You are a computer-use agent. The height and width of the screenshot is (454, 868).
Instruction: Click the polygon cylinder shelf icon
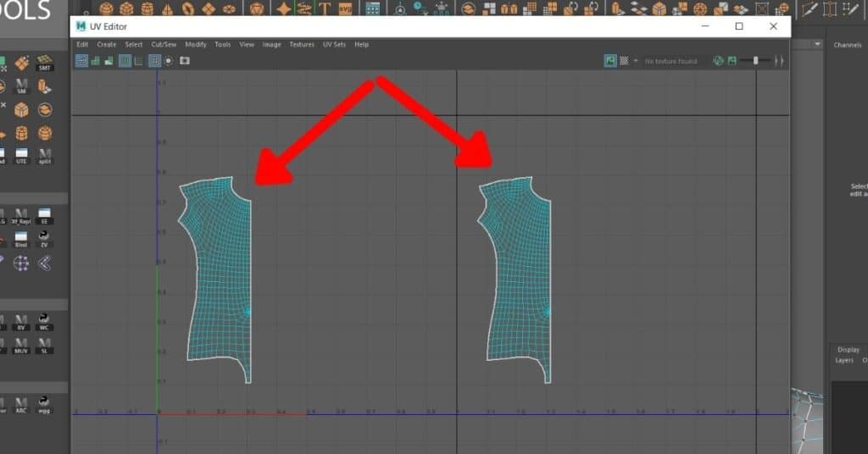click(x=147, y=8)
